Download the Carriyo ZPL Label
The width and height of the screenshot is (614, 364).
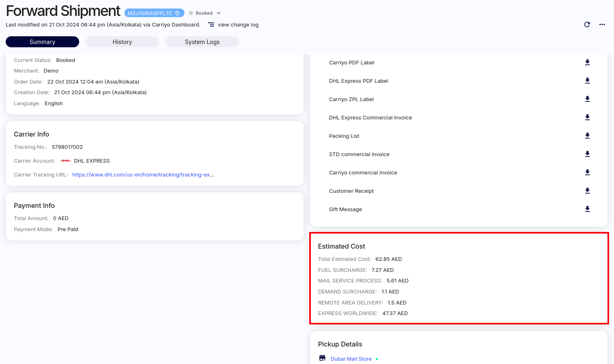click(x=587, y=99)
